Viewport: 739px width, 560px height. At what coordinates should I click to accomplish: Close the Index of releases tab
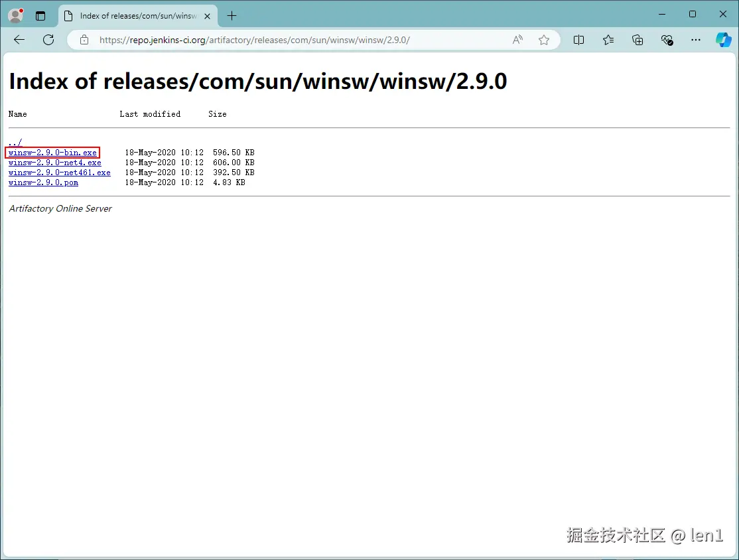pos(207,16)
